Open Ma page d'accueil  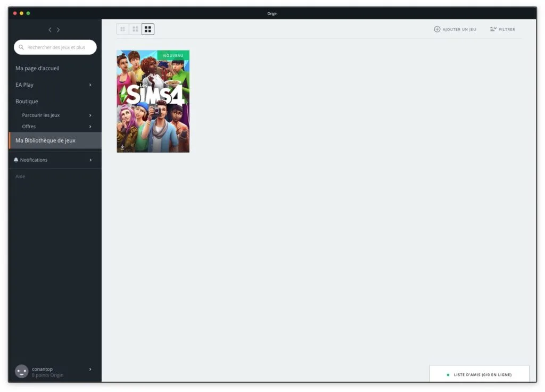coord(37,69)
